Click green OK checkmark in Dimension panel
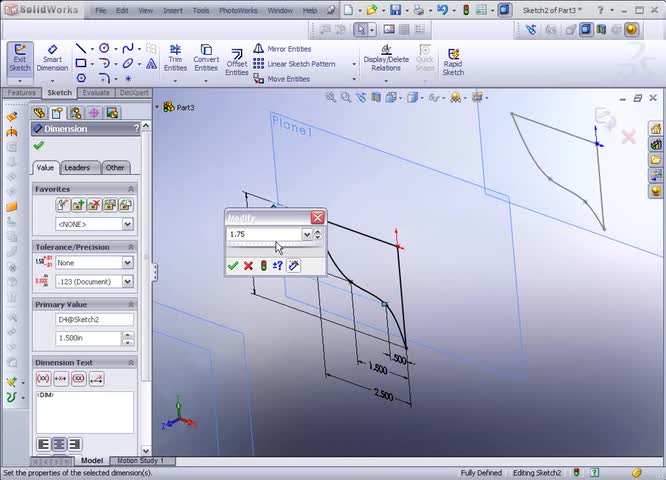 click(x=39, y=145)
